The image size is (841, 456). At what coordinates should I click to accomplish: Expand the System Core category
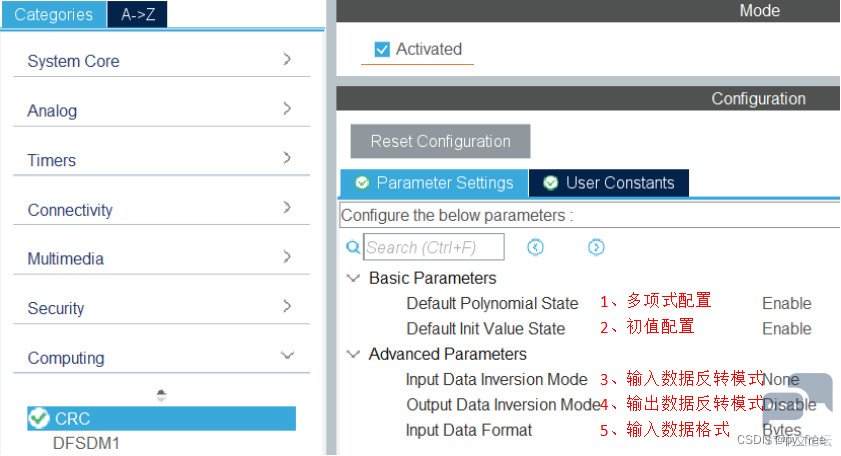coord(161,61)
